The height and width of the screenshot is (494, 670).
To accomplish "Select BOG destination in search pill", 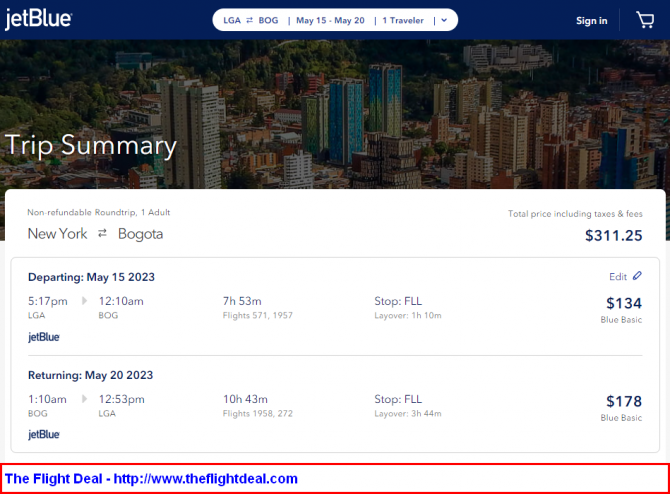I will [x=268, y=20].
